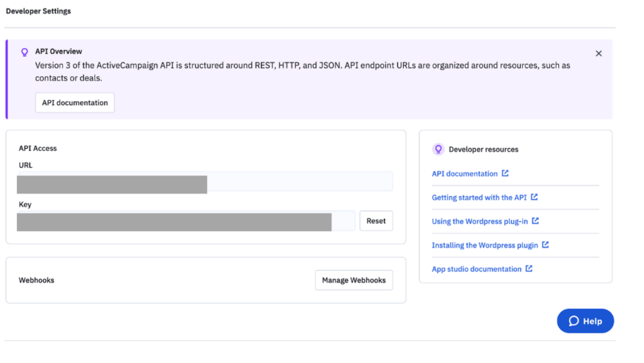The width and height of the screenshot is (644, 363).
Task: Open Manage Webhooks
Action: [354, 280]
